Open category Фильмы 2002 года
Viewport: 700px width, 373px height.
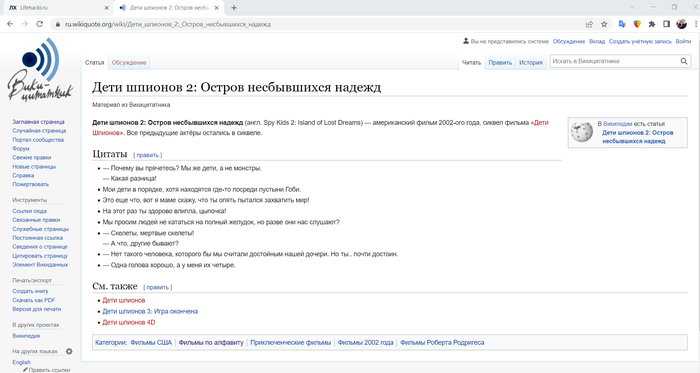[366, 343]
